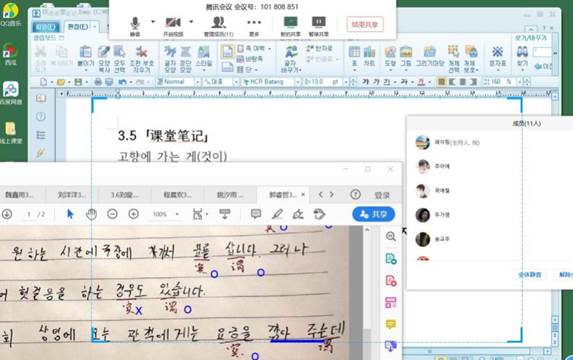573x360 pixels.
Task: Open the comment annotation tool
Action: coord(256,214)
